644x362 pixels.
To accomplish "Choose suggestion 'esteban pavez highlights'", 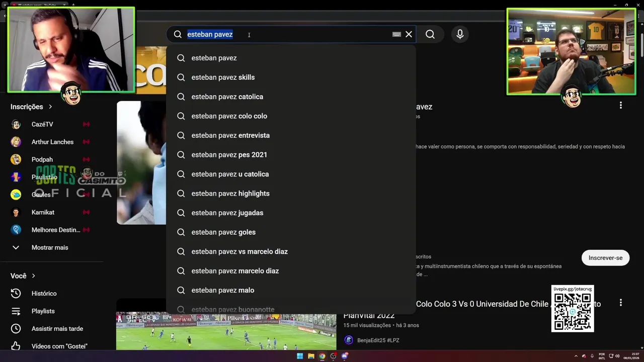I will pos(291,194).
